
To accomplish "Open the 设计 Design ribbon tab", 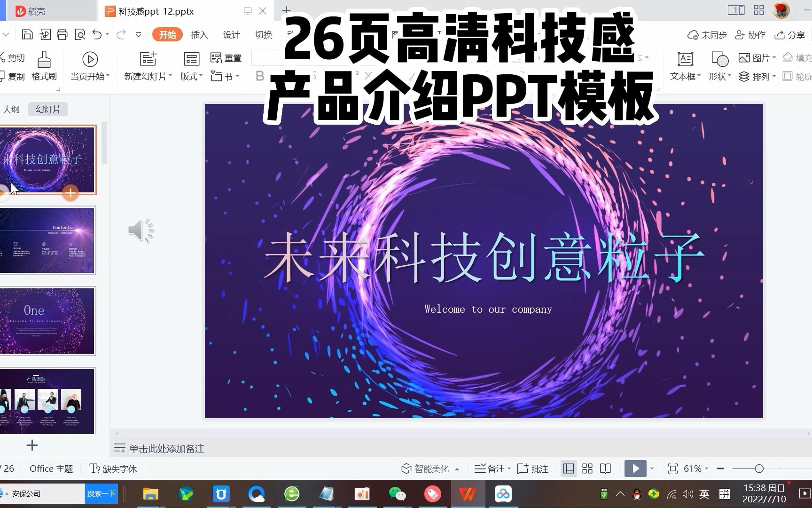I will click(x=231, y=34).
